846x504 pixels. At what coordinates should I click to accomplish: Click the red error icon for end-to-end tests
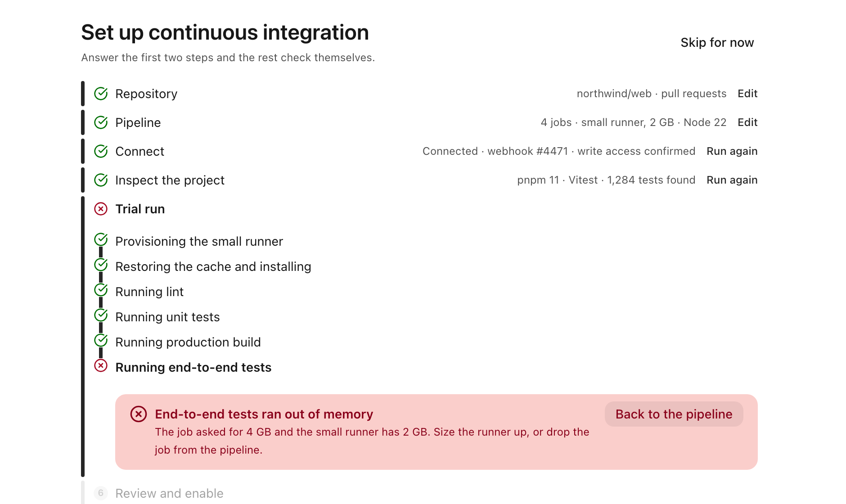tap(101, 365)
